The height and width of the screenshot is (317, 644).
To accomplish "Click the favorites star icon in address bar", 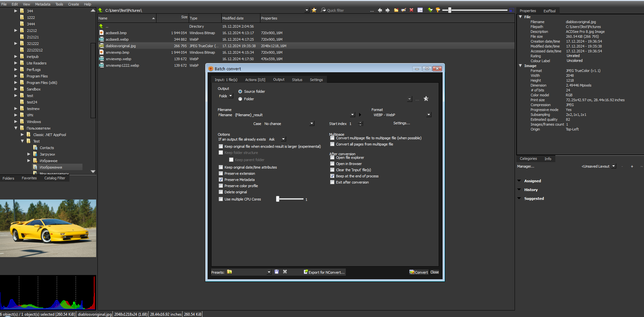I will [x=314, y=10].
